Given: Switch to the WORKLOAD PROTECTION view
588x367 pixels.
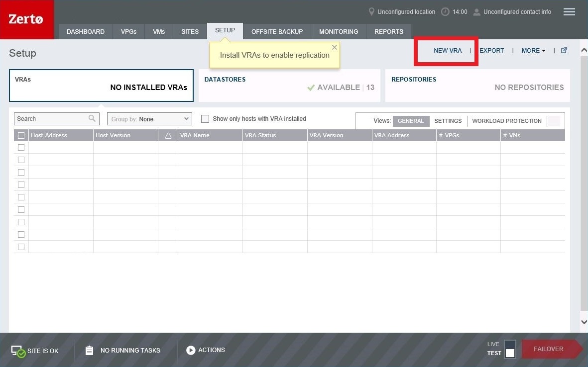Looking at the screenshot, I should (x=507, y=121).
